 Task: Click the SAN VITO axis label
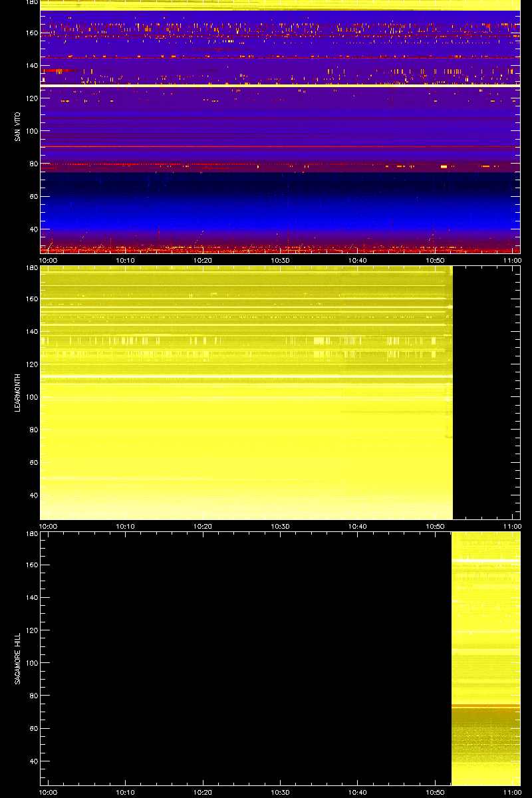tap(18, 126)
